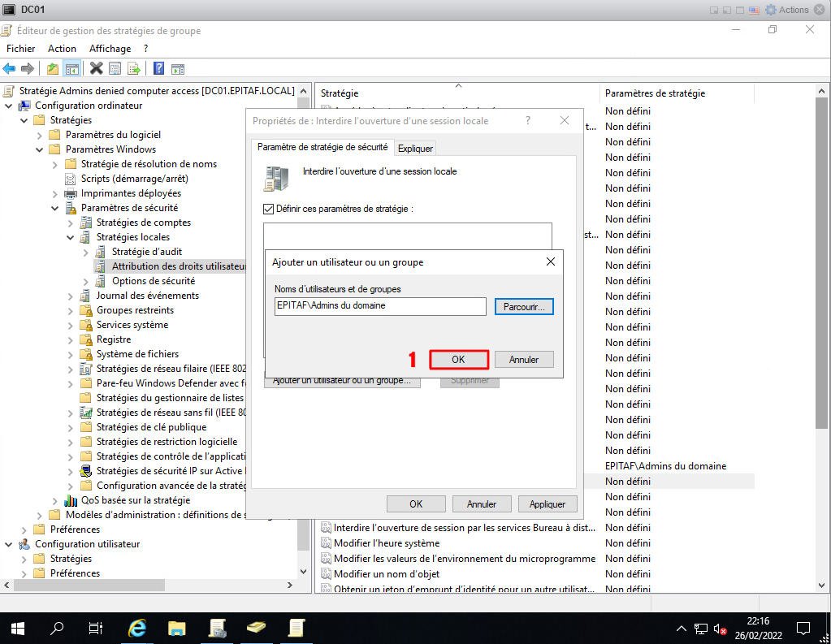Open Internet Explorer from the taskbar
This screenshot has width=831, height=644.
point(138,628)
